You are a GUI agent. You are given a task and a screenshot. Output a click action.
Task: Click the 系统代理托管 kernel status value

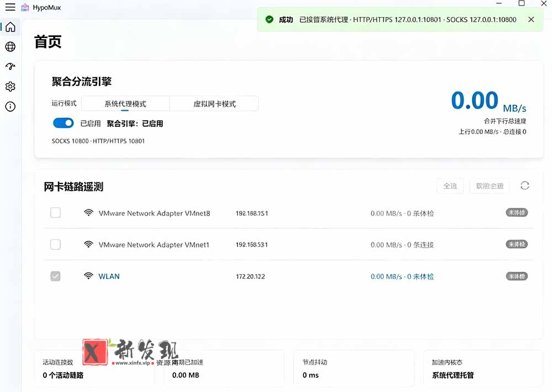click(x=453, y=375)
